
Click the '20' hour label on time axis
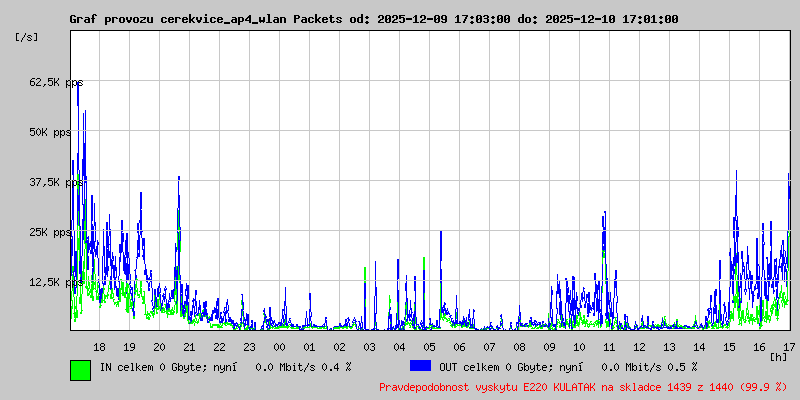(159, 347)
